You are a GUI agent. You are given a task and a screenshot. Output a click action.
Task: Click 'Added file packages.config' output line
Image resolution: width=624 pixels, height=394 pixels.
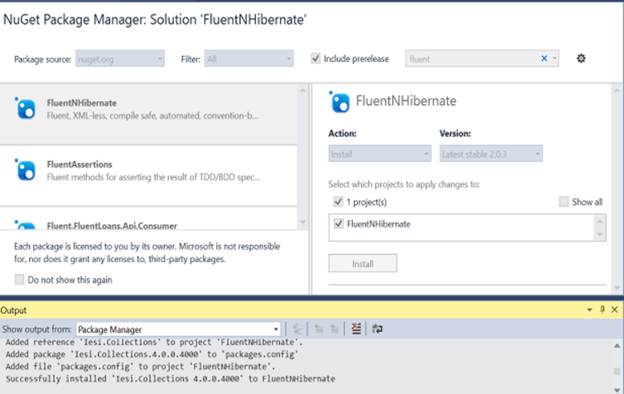click(x=140, y=366)
